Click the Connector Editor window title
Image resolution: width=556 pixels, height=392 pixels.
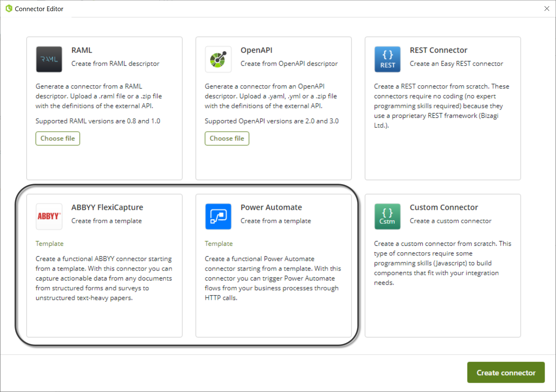(x=39, y=9)
